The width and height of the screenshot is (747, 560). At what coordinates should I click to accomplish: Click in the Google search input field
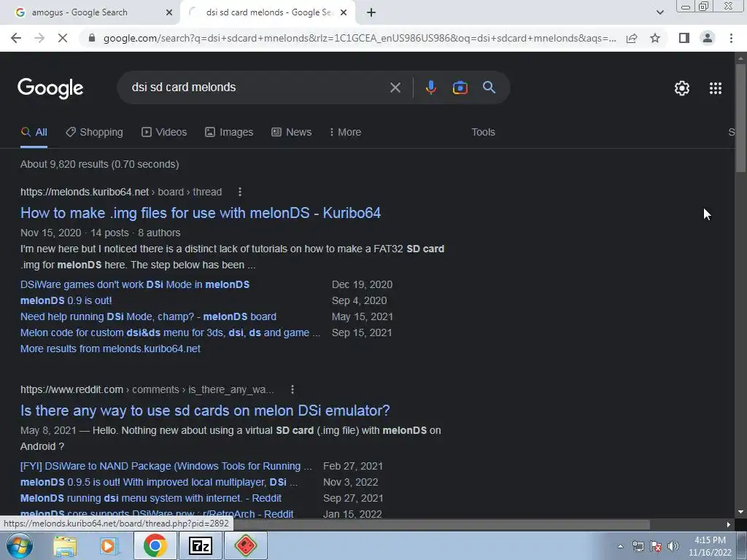coord(258,87)
